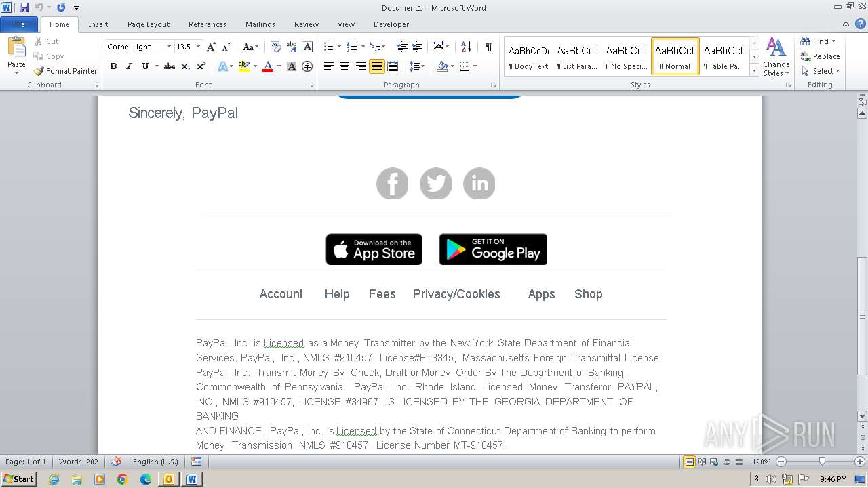
Task: Click the Clear Formatting icon
Action: tap(275, 47)
